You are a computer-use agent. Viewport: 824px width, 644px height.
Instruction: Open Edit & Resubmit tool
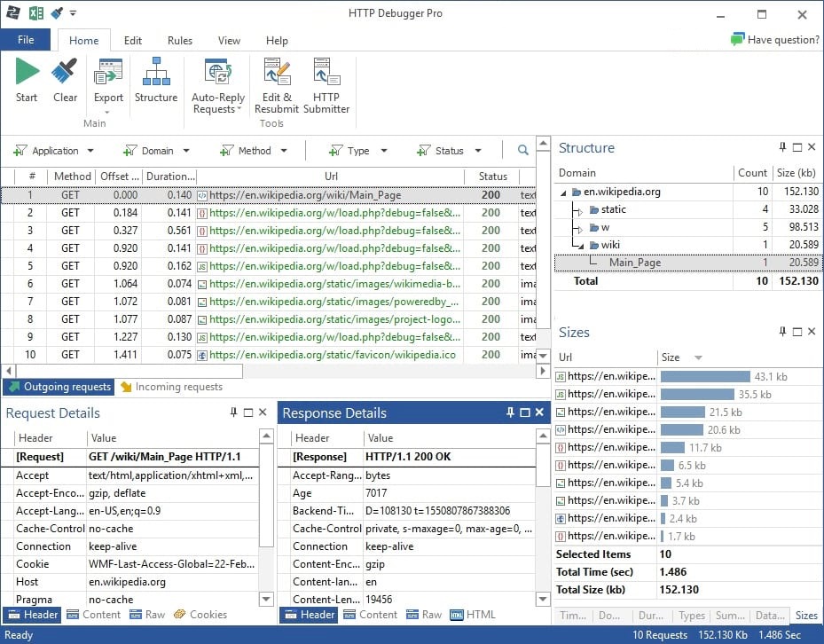click(x=277, y=86)
